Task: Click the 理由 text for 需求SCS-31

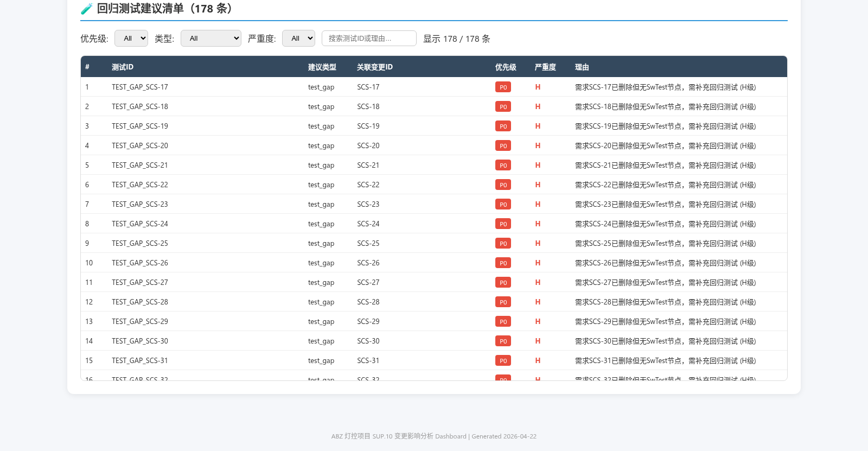Action: pyautogui.click(x=665, y=360)
